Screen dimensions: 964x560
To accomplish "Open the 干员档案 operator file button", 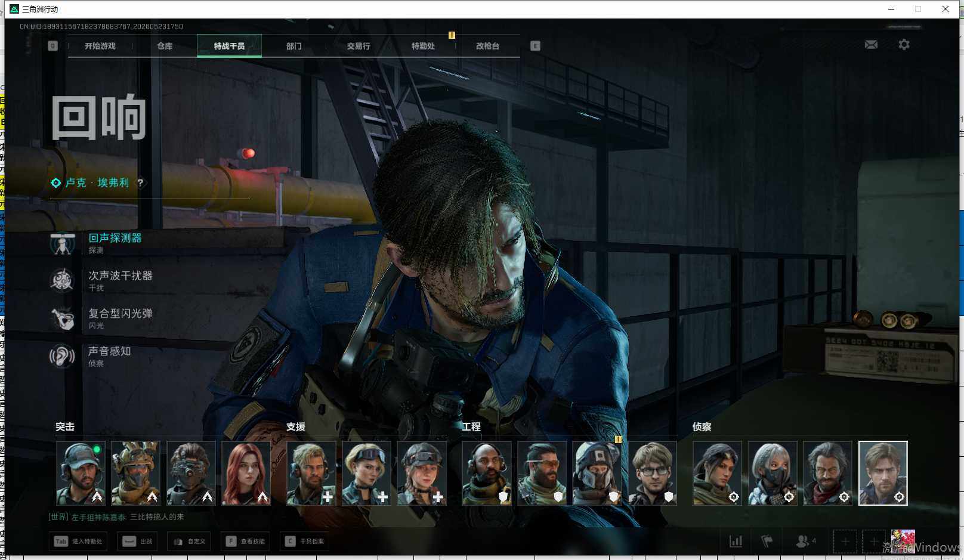I will coord(304,542).
